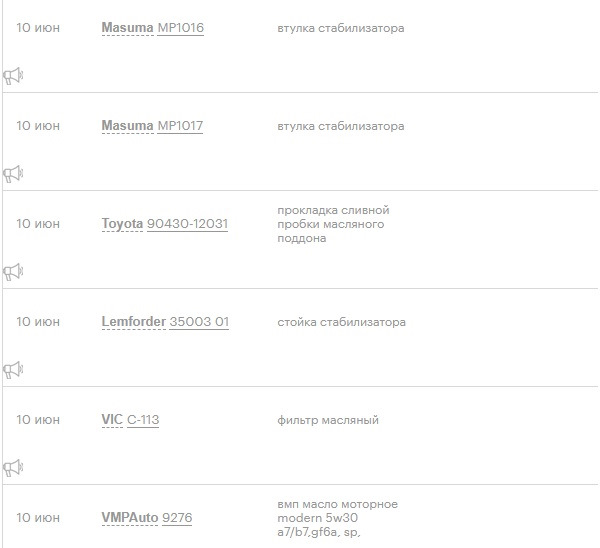
Task: Open part number 35003 01 link
Action: [199, 322]
